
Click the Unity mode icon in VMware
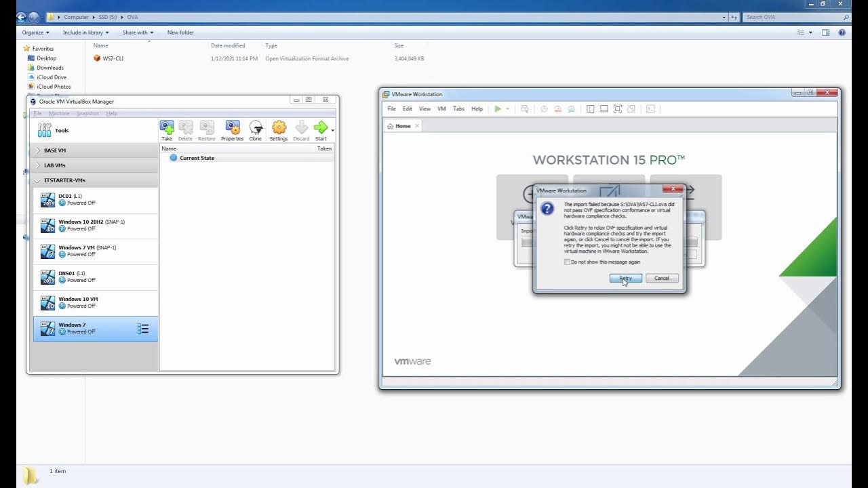[x=631, y=108]
